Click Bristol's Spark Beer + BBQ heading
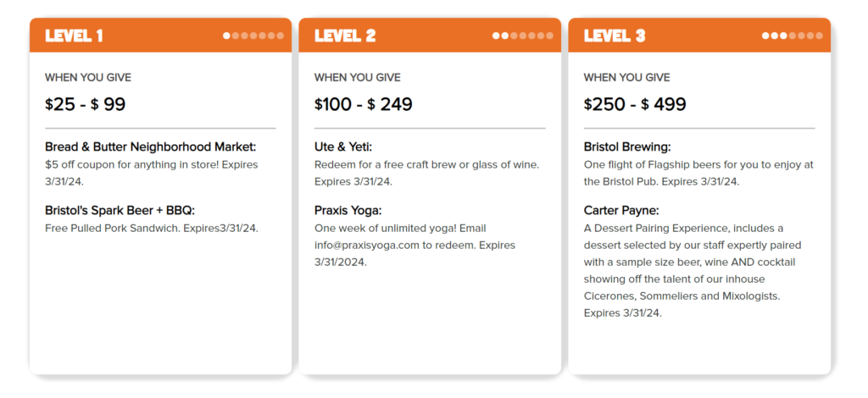Viewport: 868px width, 398px height. click(x=120, y=211)
